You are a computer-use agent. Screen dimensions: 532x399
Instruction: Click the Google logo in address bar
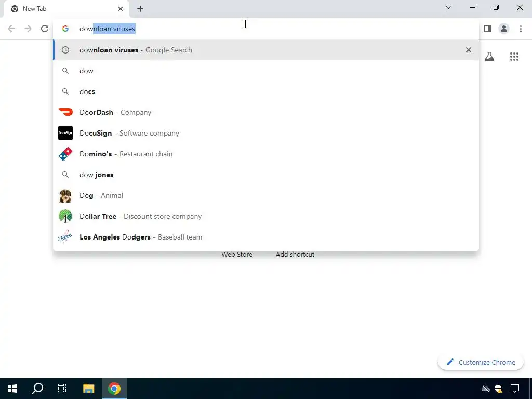(65, 29)
